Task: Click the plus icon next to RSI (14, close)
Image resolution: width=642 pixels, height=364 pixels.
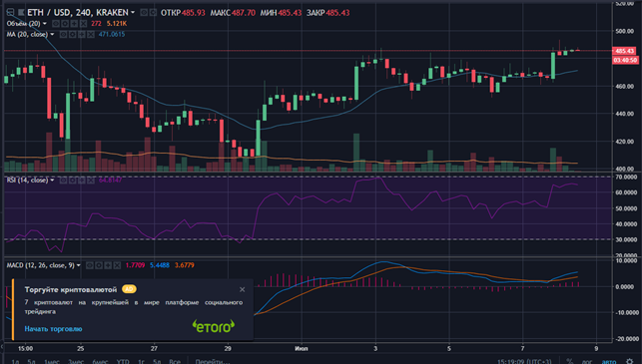Action: [81, 180]
